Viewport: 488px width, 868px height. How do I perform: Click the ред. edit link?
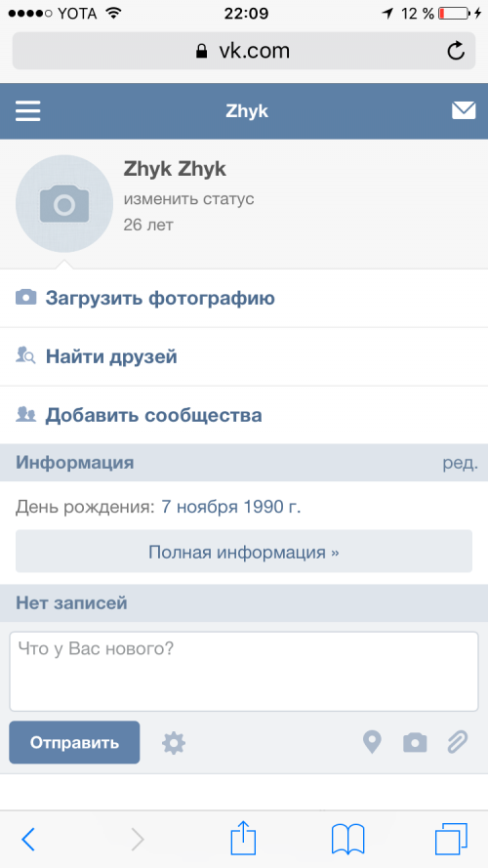pyautogui.click(x=460, y=463)
